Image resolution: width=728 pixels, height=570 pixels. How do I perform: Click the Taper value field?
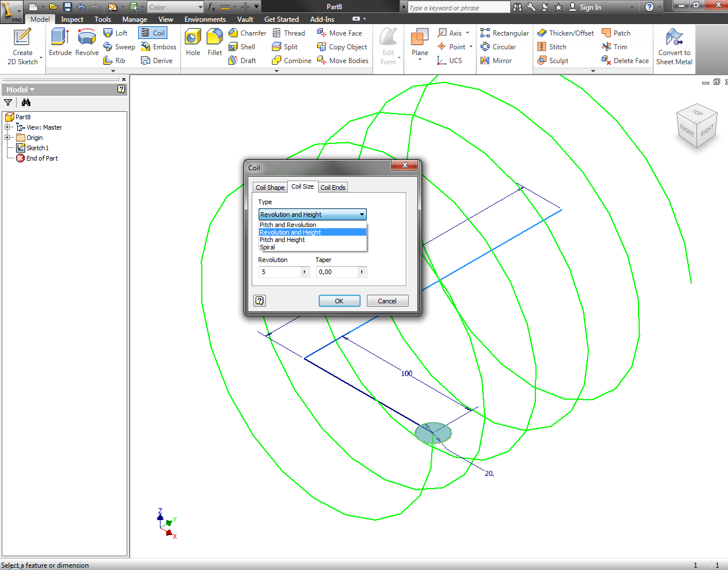coord(337,272)
